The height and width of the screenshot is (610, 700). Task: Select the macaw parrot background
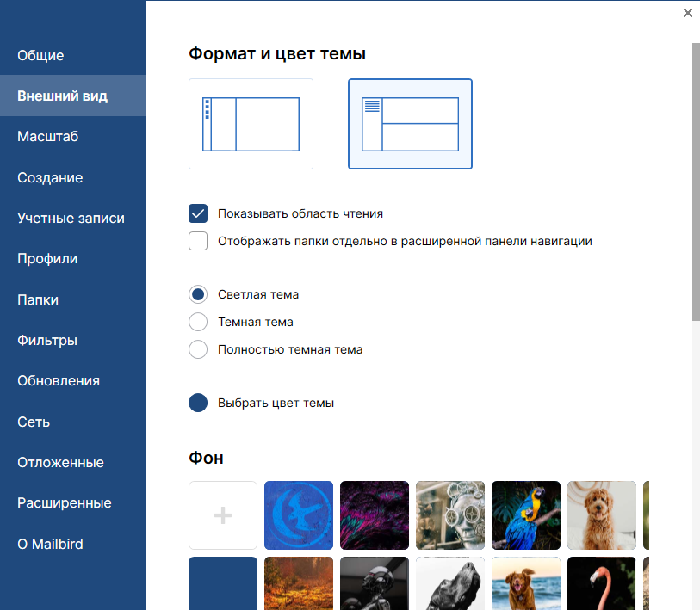[525, 514]
